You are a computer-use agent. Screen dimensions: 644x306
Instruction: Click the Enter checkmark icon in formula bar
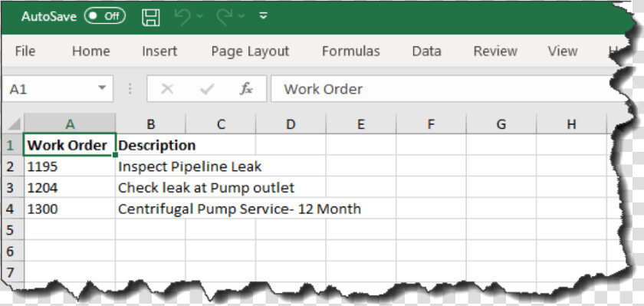(x=207, y=89)
